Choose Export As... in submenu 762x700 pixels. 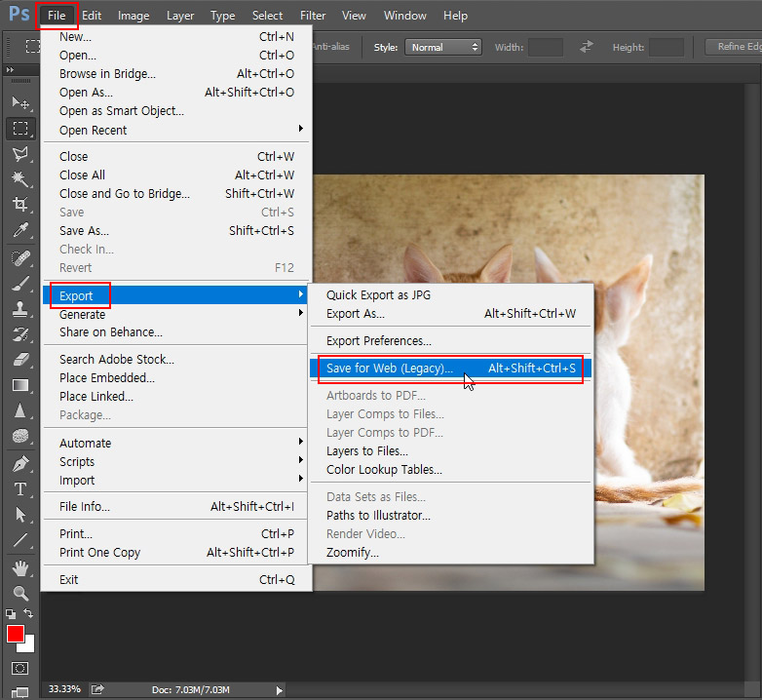(x=450, y=313)
